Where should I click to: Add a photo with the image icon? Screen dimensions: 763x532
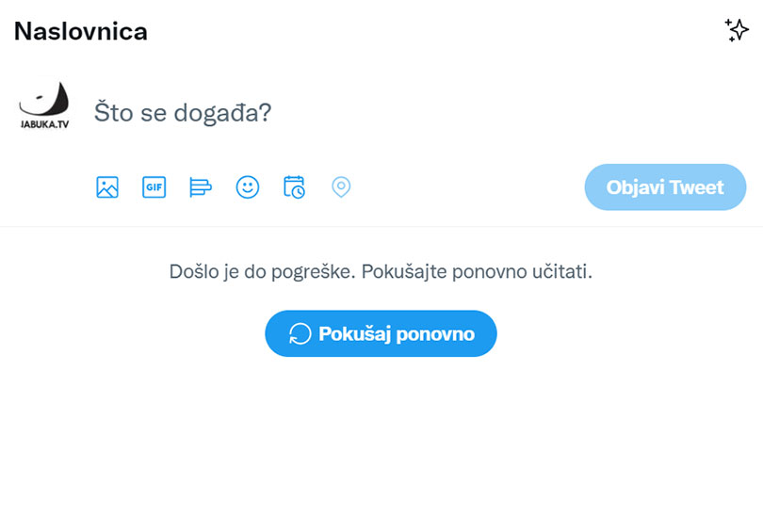click(107, 187)
